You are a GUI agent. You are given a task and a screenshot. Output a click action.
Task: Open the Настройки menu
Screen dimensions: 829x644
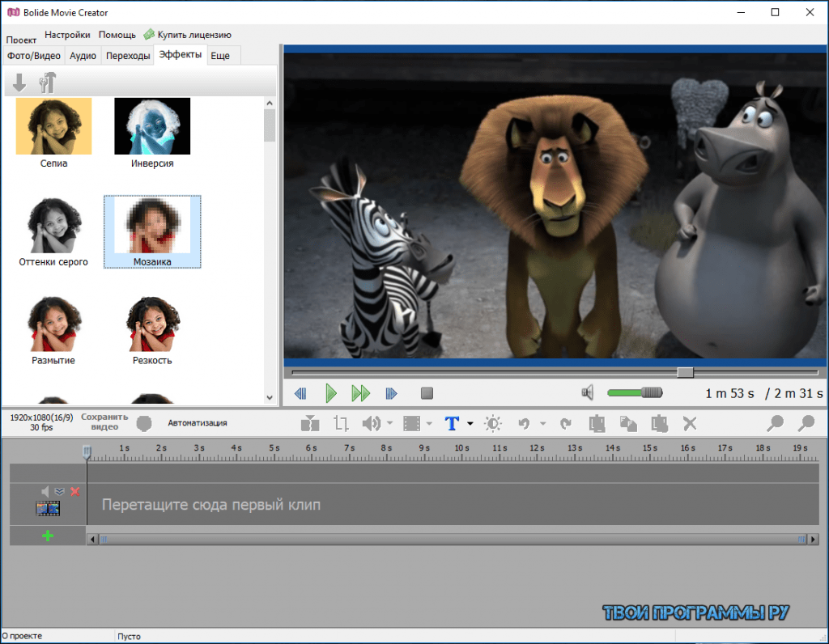[x=67, y=35]
